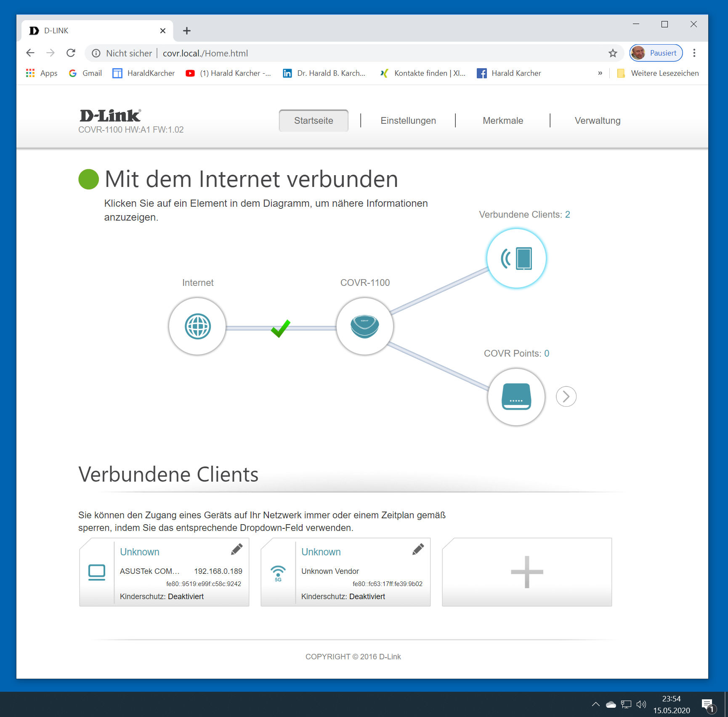Click the COPYRIGHT © 2016 D-Link footer
728x717 pixels.
(353, 657)
